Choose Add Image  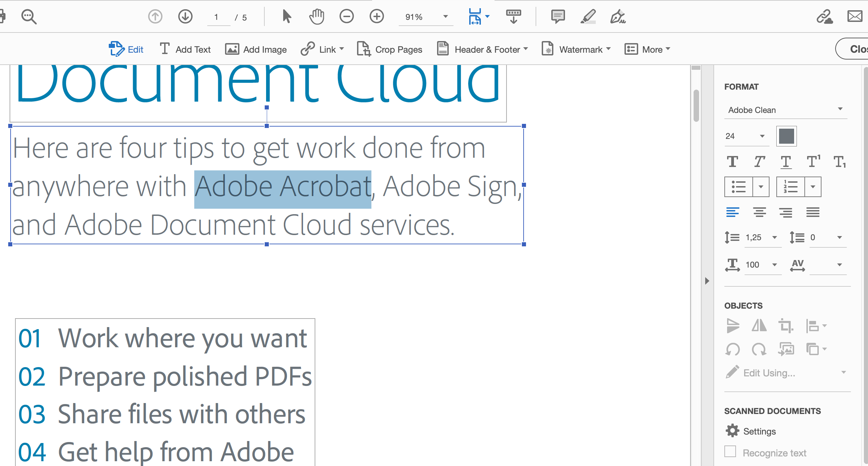click(x=256, y=49)
